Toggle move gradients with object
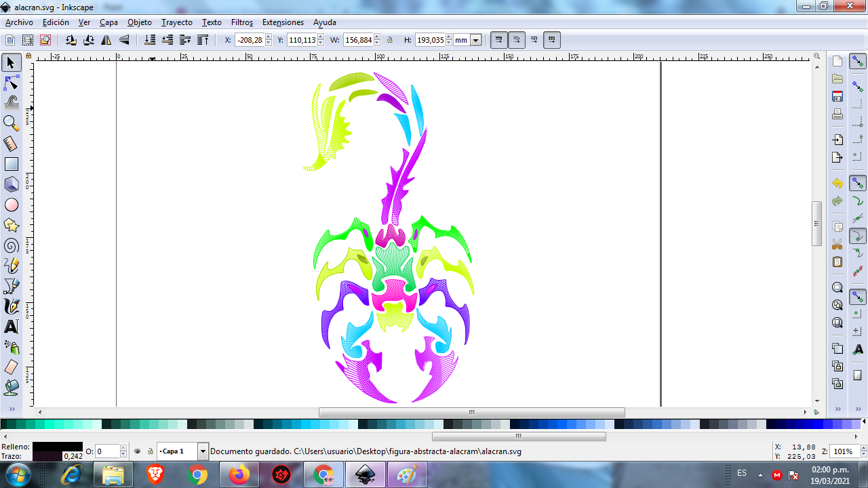 pyautogui.click(x=534, y=40)
